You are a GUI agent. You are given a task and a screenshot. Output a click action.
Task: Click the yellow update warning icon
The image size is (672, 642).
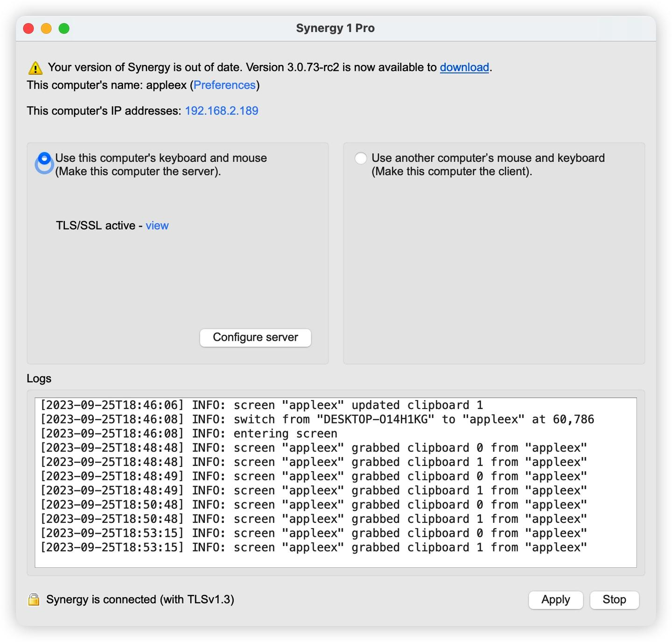point(35,68)
